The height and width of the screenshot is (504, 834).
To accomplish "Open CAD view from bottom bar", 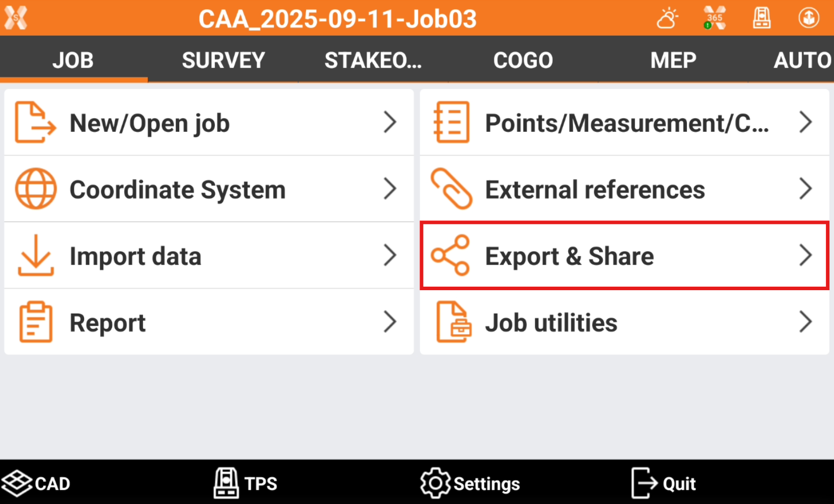I will click(36, 483).
